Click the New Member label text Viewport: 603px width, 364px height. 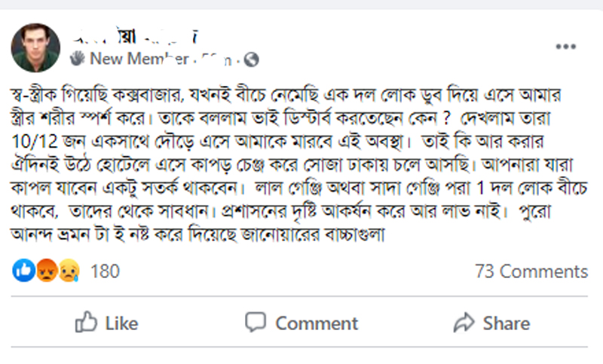pos(139,59)
